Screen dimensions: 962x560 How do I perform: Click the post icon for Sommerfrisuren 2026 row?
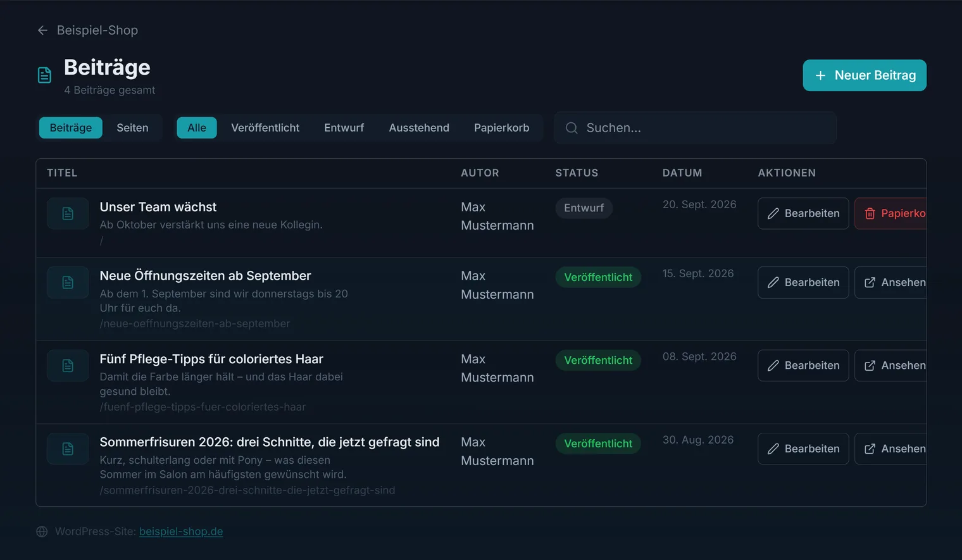68,449
